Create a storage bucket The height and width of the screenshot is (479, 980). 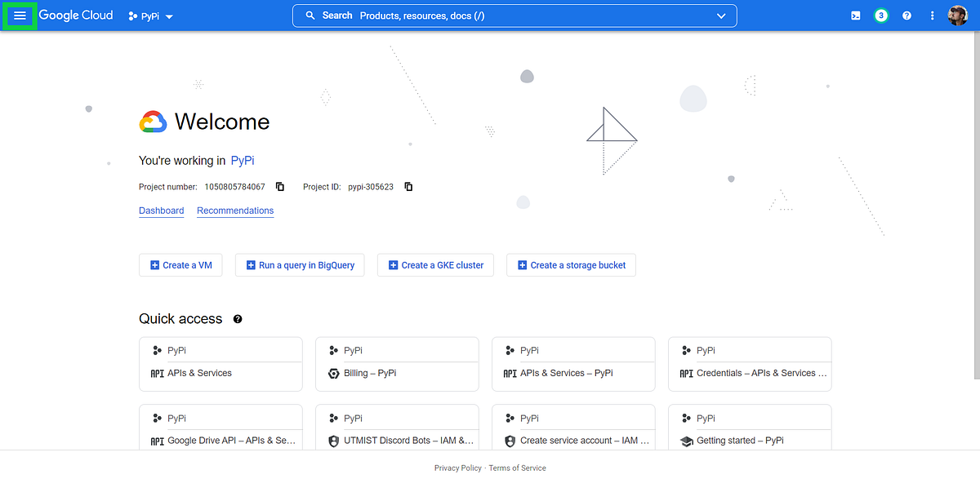tap(571, 264)
